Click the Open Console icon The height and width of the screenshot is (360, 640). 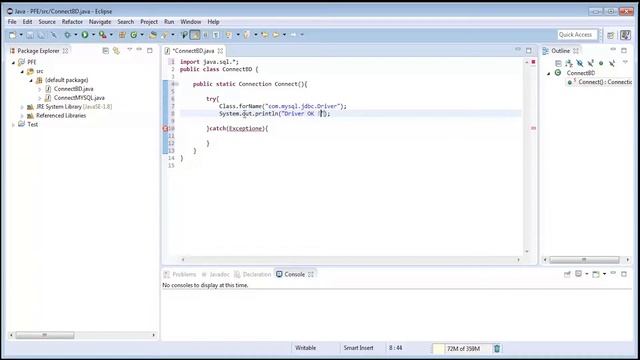pos(596,274)
